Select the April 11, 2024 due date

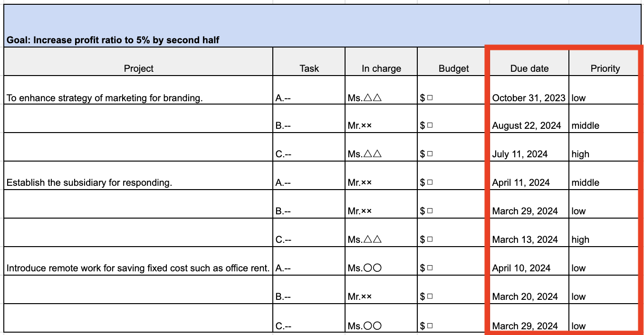tap(521, 183)
